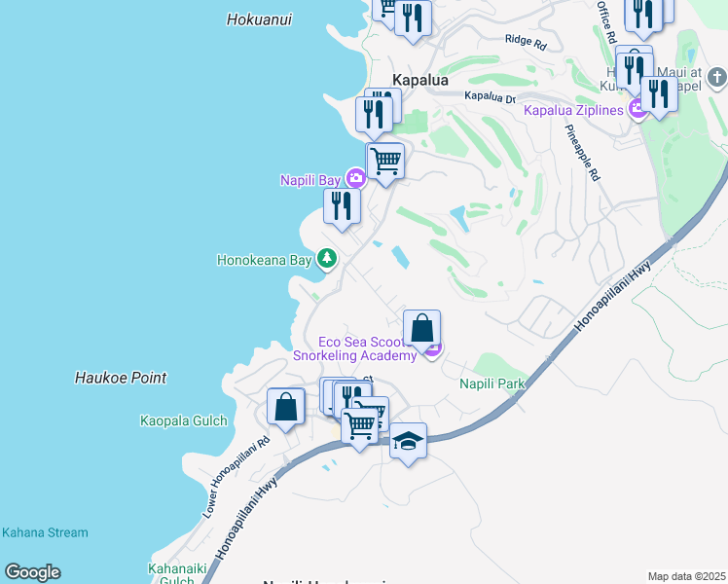Click the Kahana Stream label
Image resolution: width=728 pixels, height=584 pixels.
[x=45, y=532]
